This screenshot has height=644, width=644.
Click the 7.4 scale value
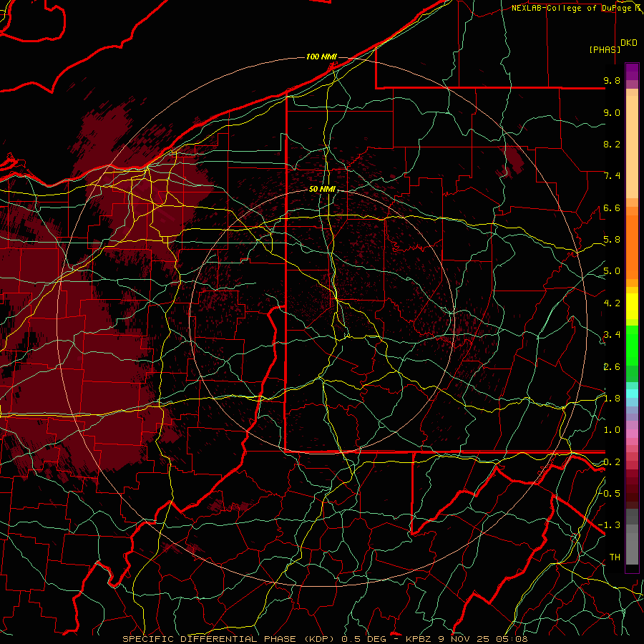point(612,176)
